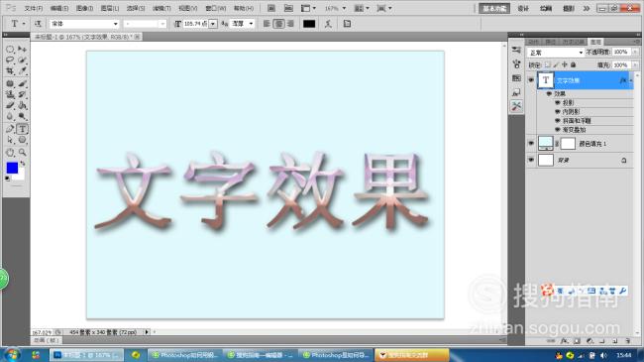Click the text color swatch in options bar
Image resolution: width=644 pixels, height=362 pixels.
point(309,24)
